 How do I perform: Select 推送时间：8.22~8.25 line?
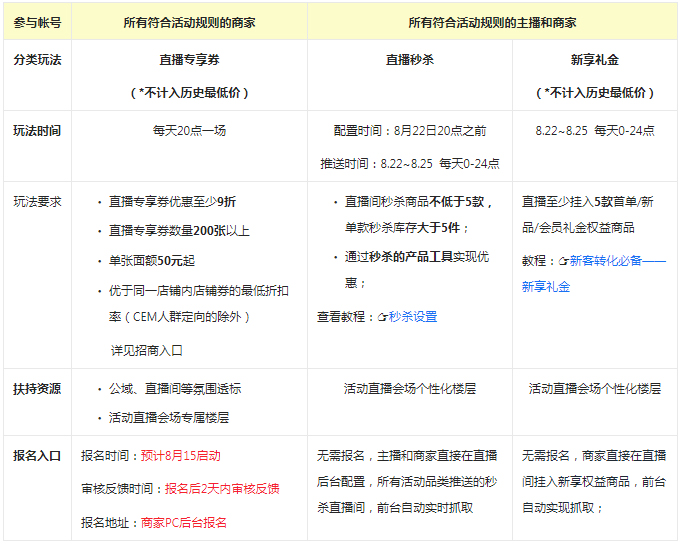point(410,164)
